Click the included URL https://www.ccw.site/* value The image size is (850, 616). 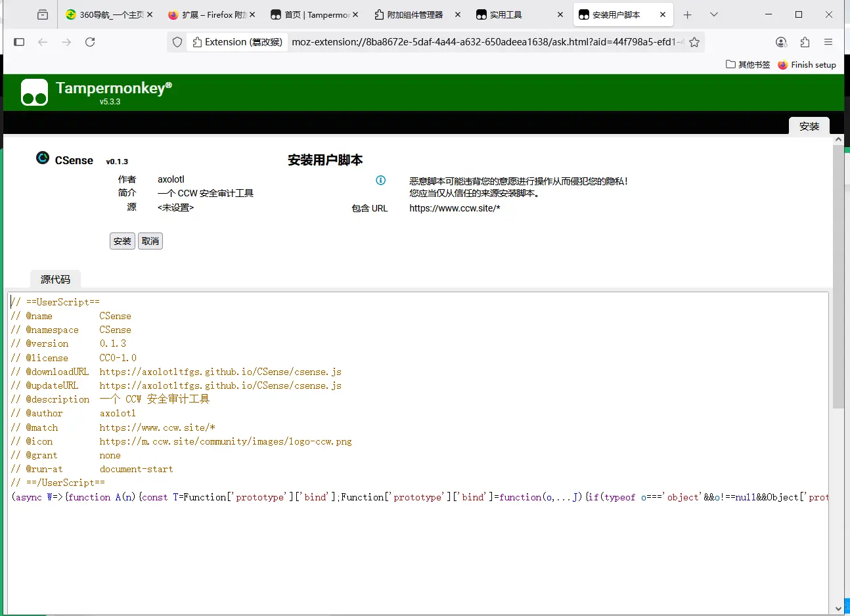(x=455, y=208)
